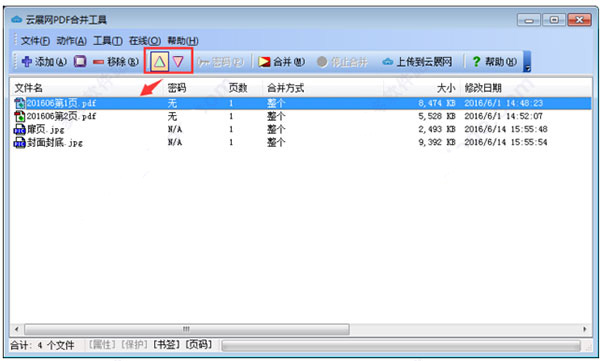Maximize the PDF merge tool window

point(554,20)
